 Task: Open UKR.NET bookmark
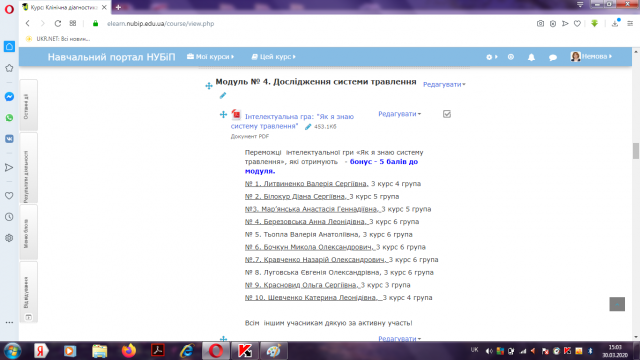[58, 39]
